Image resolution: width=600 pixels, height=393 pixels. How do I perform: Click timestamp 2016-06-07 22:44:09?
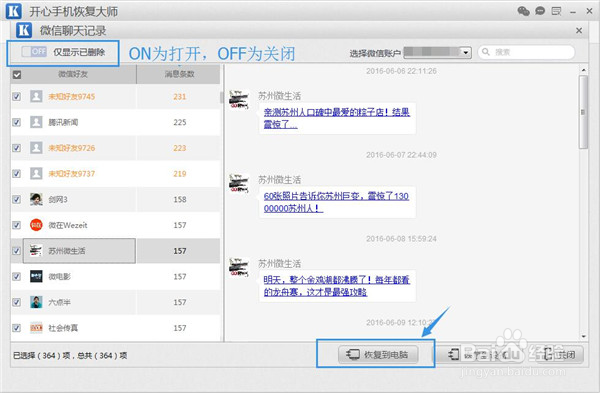(401, 155)
